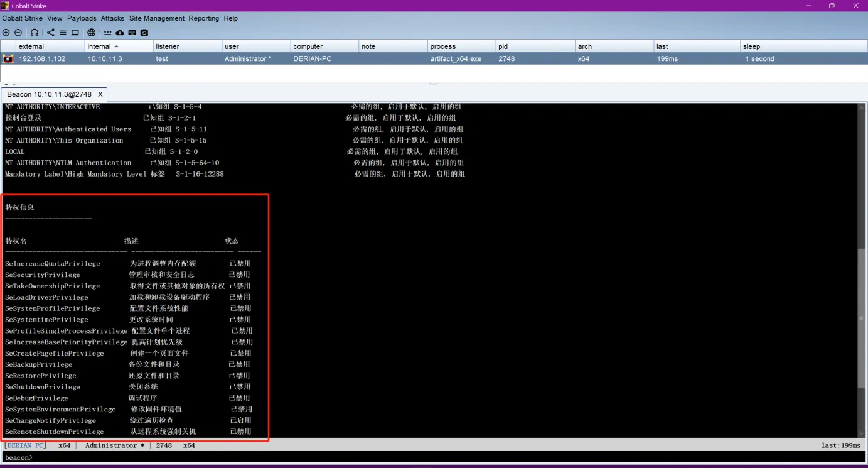
Task: Open listeners with the headphones icon
Action: [x=35, y=33]
